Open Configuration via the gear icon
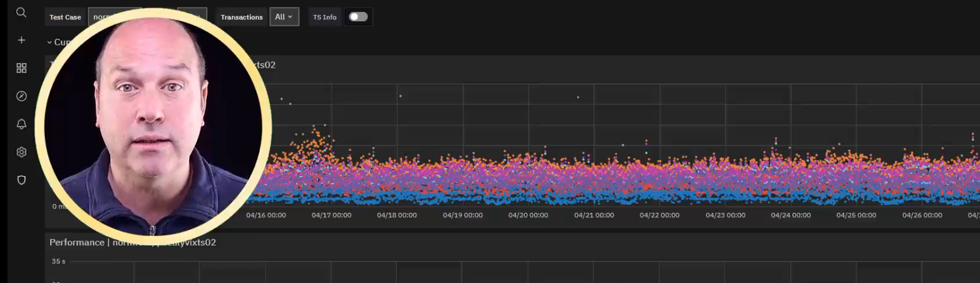 tap(21, 152)
